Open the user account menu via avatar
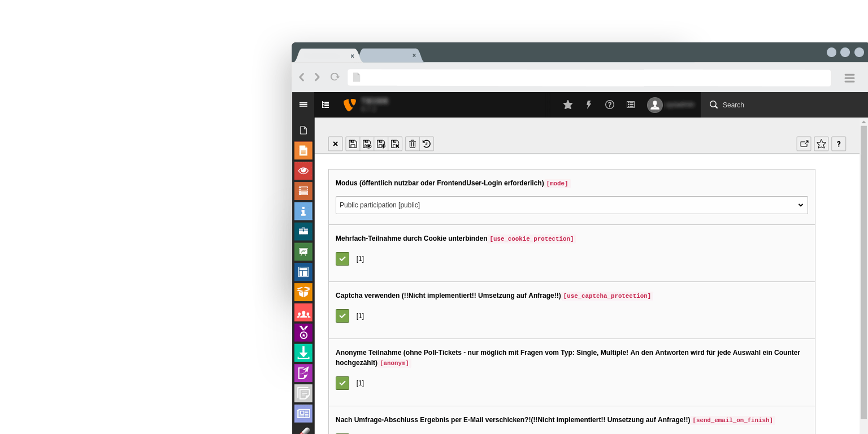 (655, 105)
